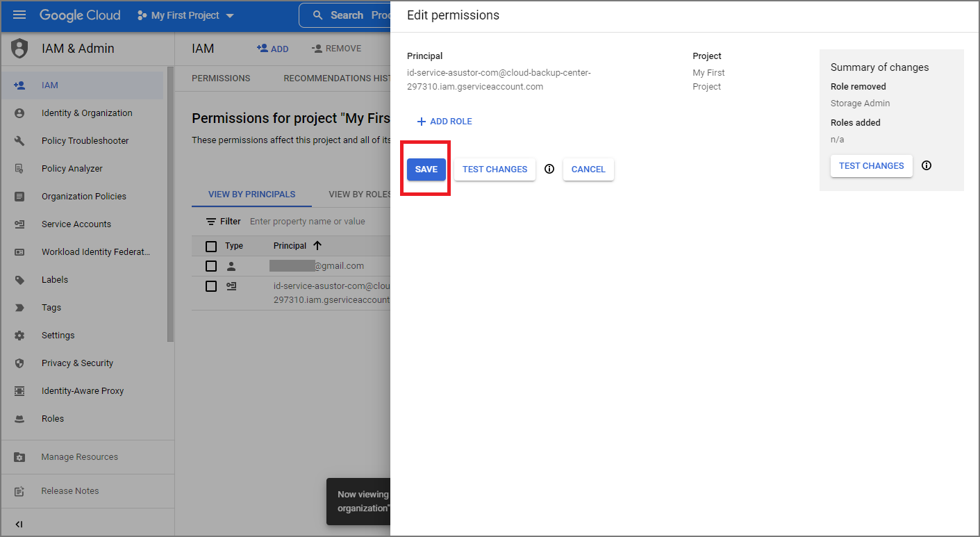Viewport: 980px width, 537px height.
Task: Click the ADD principal button
Action: [272, 49]
